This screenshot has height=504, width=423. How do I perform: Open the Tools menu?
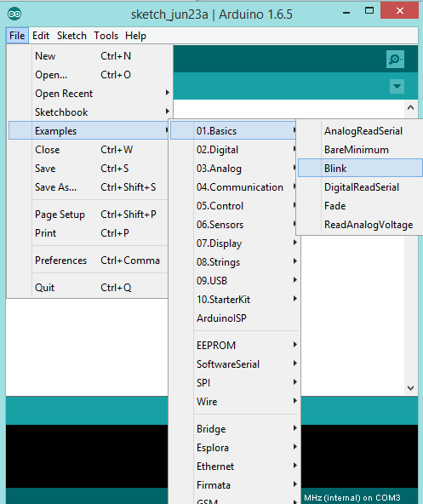(106, 36)
